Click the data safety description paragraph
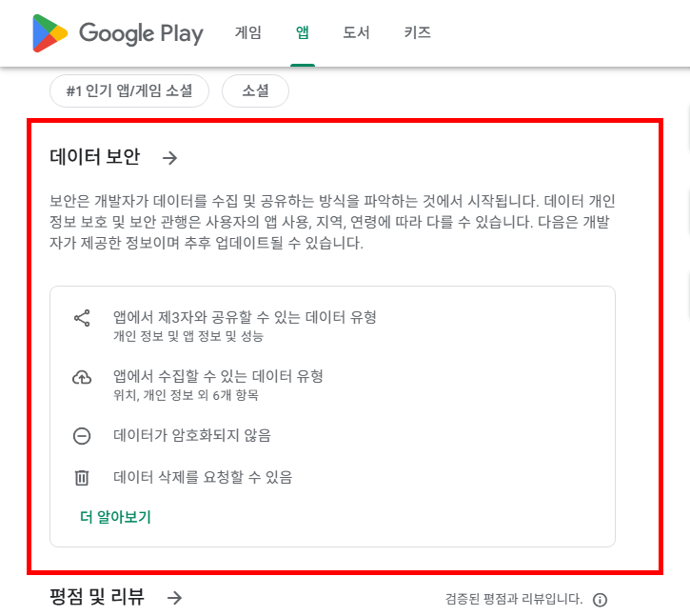Viewport: 690px width, 616px height. pyautogui.click(x=332, y=222)
